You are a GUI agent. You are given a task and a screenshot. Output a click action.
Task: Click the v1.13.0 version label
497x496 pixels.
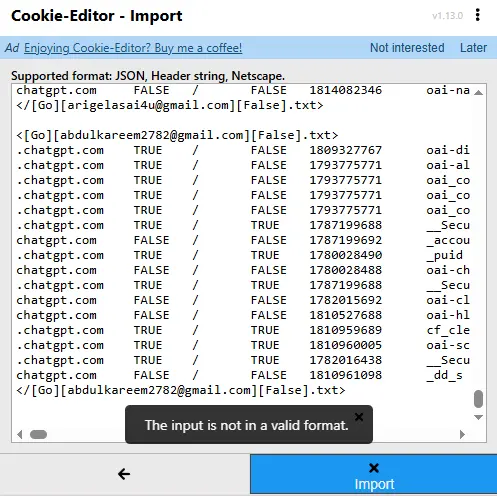point(447,16)
